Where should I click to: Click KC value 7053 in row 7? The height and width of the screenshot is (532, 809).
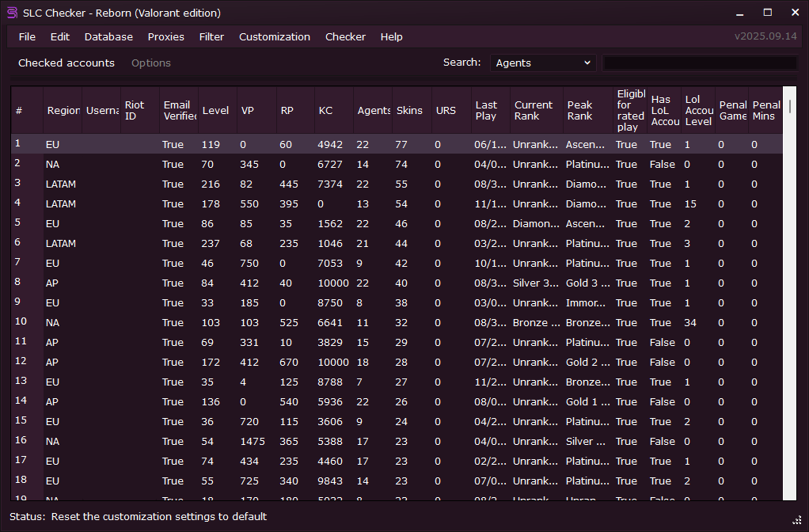coord(330,263)
